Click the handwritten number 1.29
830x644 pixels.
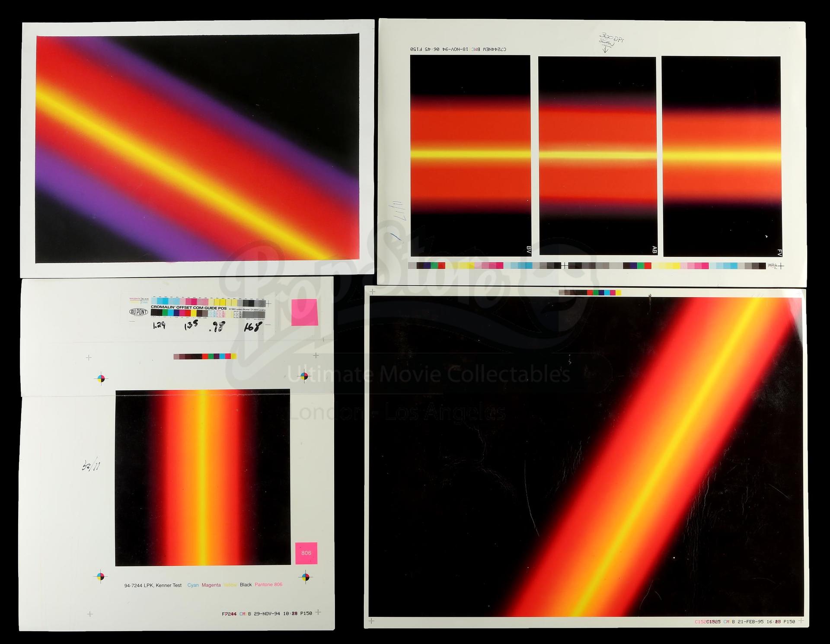point(159,326)
